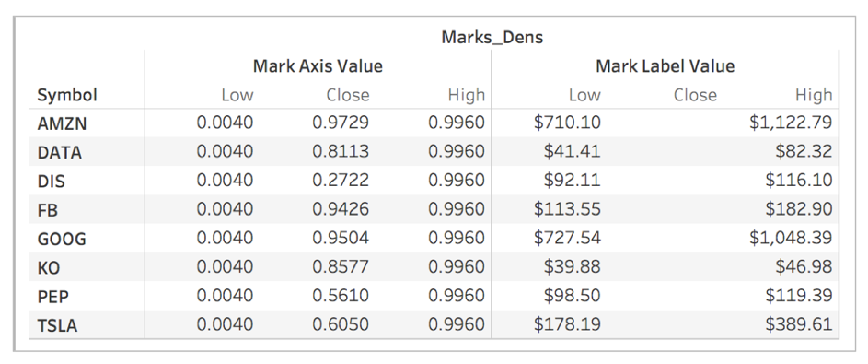This screenshot has width=868, height=364.
Task: Select the Mark Axis Value header
Action: click(x=318, y=66)
